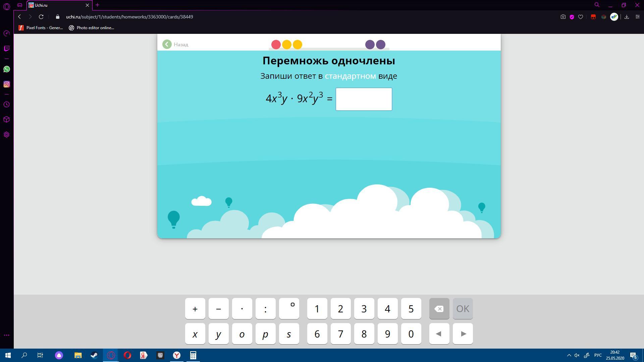Move cursor left with arrow key
Viewport: 644px width, 362px height.
(x=439, y=334)
